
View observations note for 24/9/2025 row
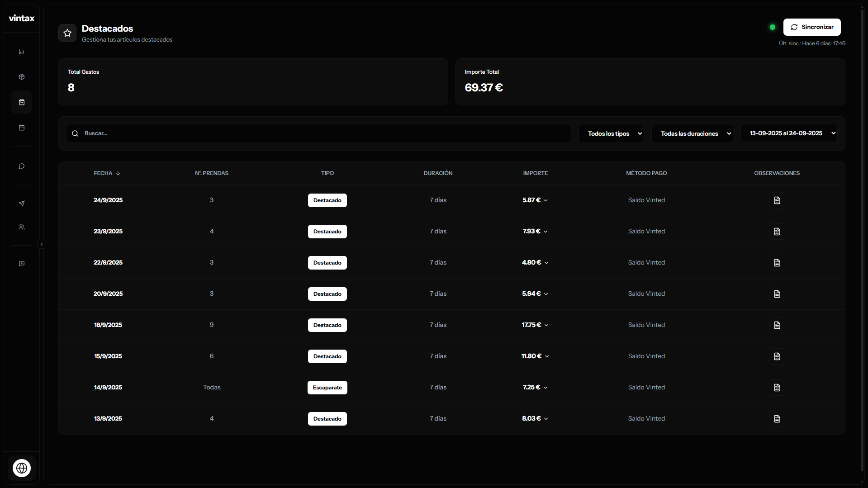[x=777, y=200]
